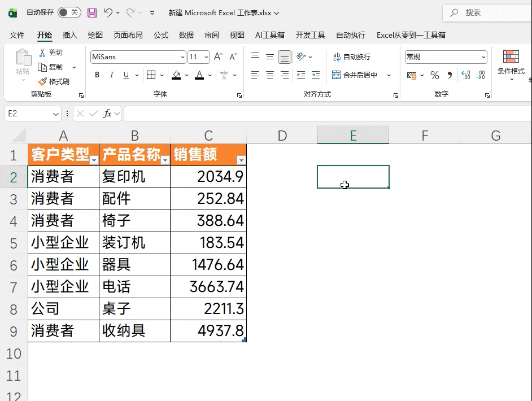Image resolution: width=532 pixels, height=401 pixels.
Task: Toggle underline formatting
Action: pos(126,75)
